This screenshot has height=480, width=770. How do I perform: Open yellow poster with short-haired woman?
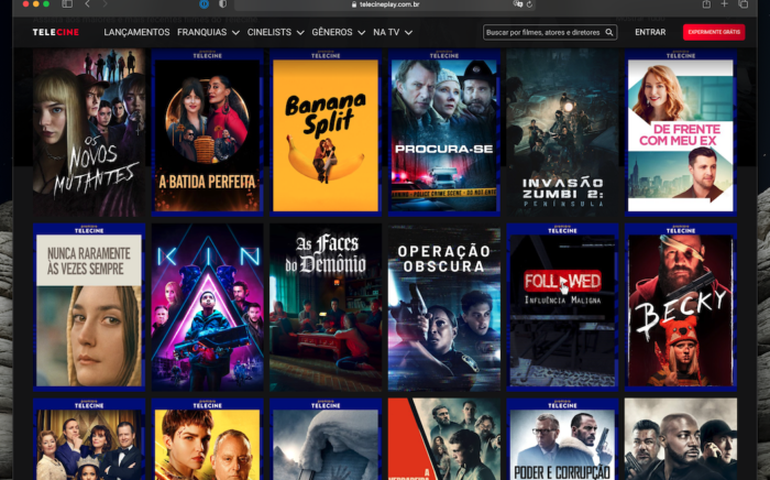pyautogui.click(x=207, y=439)
